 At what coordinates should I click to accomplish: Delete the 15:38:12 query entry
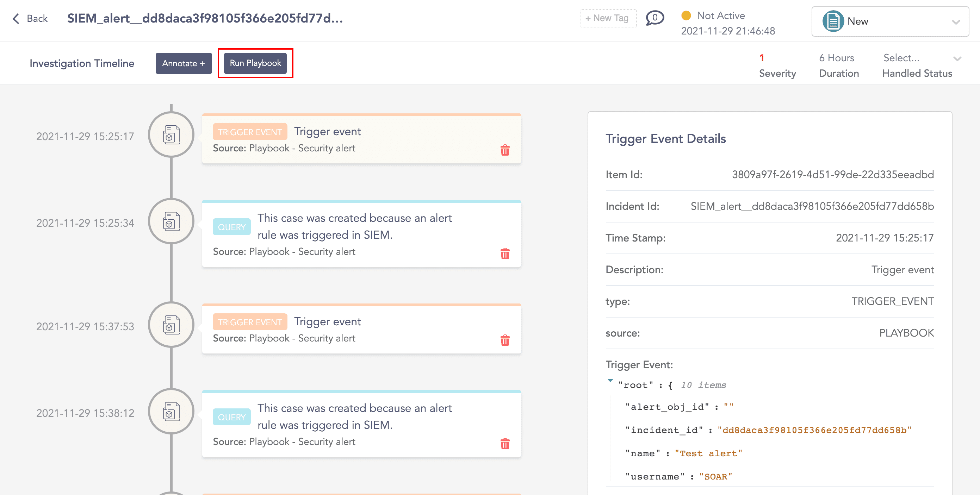coord(505,444)
